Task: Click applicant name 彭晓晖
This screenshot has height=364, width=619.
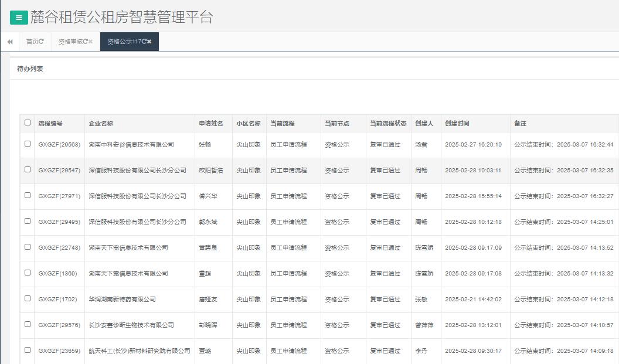Action: point(208,325)
